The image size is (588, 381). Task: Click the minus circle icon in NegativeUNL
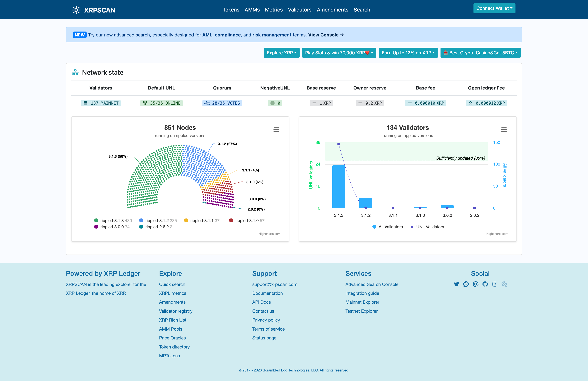(x=273, y=103)
